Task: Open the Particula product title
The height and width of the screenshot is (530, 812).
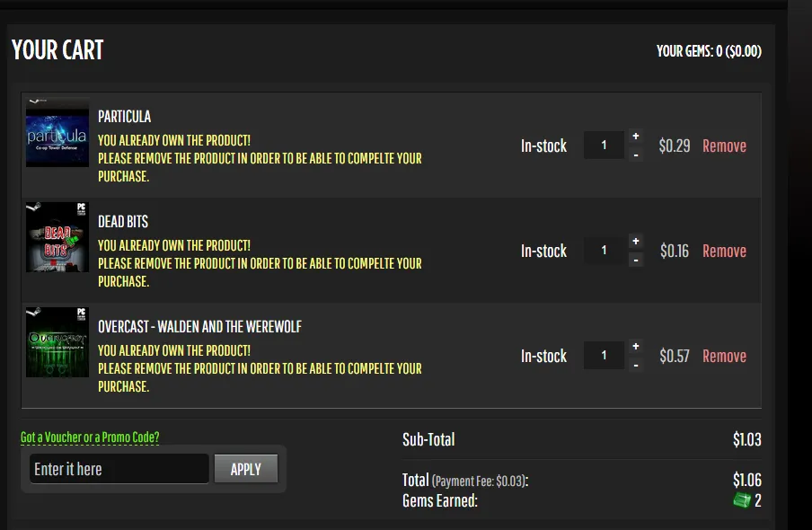Action: click(124, 117)
